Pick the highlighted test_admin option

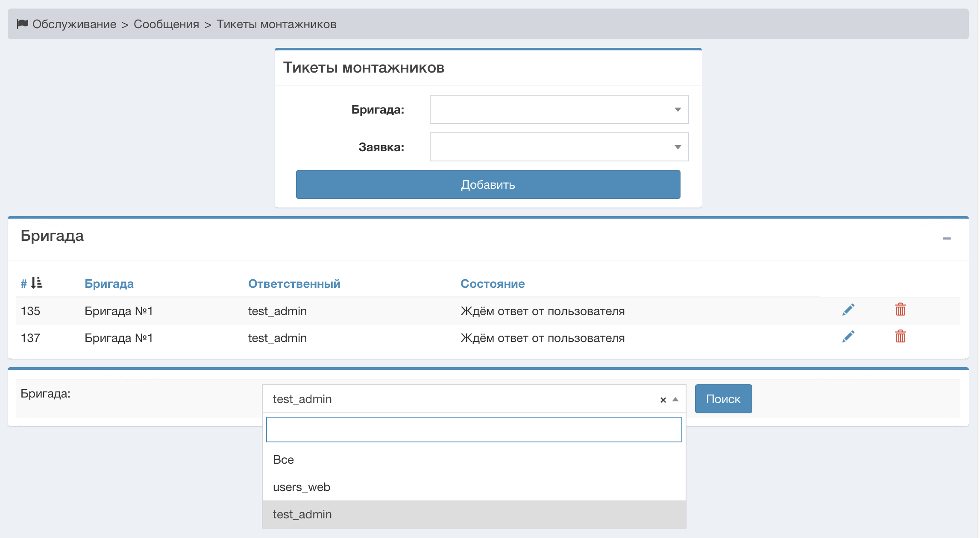[x=302, y=515]
